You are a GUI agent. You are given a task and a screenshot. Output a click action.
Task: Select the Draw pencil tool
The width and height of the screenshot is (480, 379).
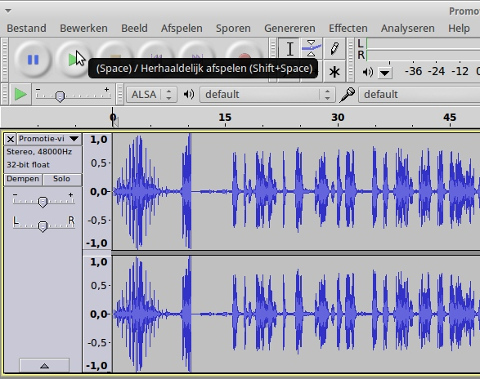pyautogui.click(x=334, y=49)
